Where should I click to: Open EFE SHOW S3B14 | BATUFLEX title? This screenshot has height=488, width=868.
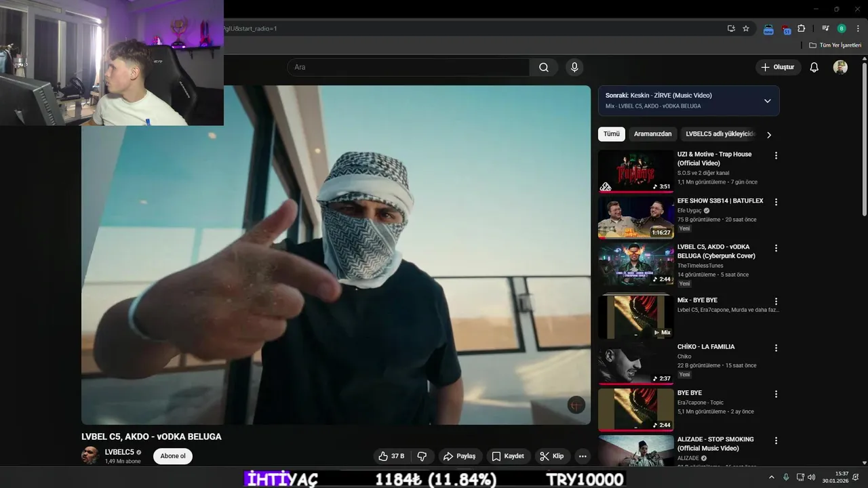(x=720, y=201)
